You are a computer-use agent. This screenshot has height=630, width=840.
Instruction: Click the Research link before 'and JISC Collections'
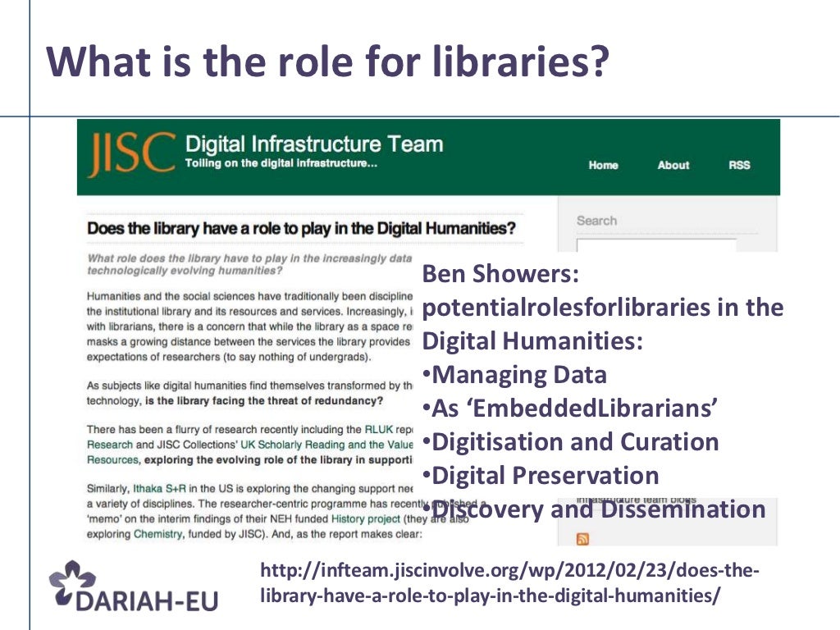pyautogui.click(x=110, y=445)
